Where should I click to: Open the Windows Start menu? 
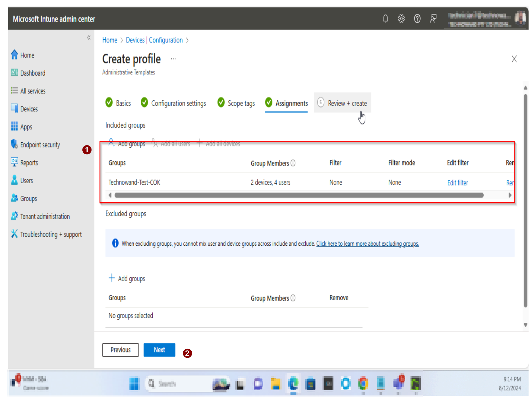134,384
